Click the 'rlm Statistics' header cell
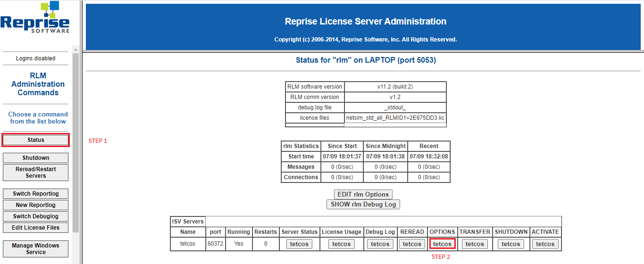This screenshot has width=644, height=264. click(x=301, y=146)
